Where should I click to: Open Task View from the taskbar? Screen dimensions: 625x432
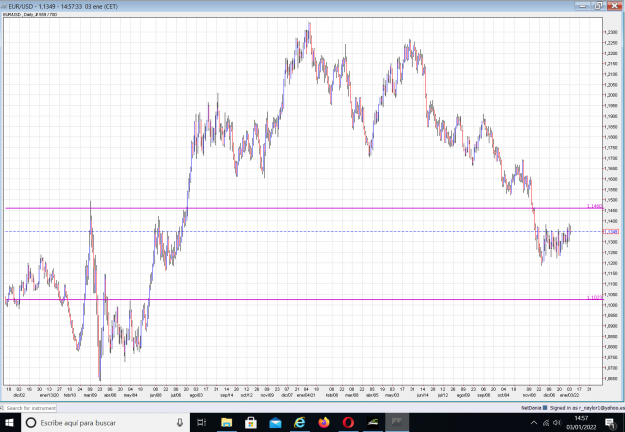202,423
